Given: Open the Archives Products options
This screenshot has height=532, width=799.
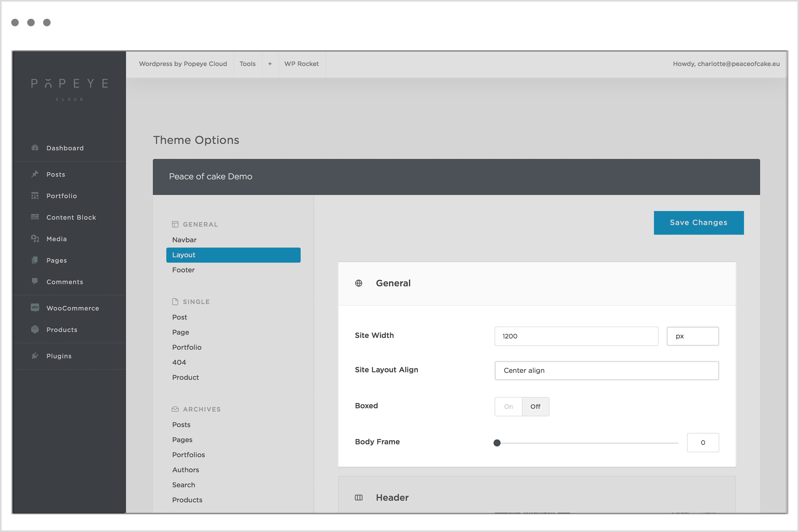Looking at the screenshot, I should tap(187, 500).
